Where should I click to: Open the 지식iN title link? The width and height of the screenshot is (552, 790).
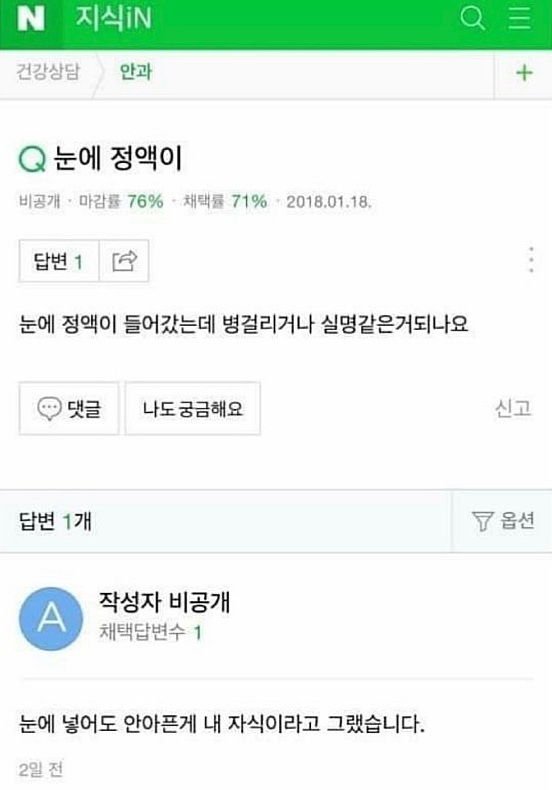click(x=113, y=19)
